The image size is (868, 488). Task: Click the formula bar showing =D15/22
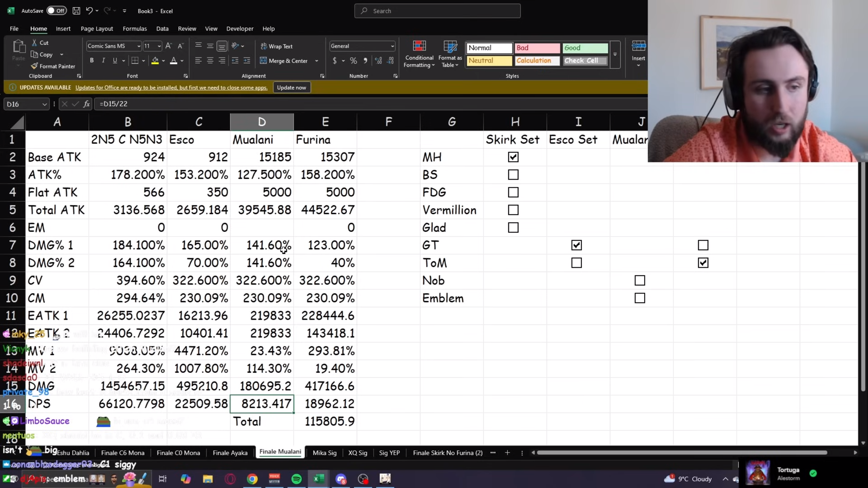(x=371, y=104)
